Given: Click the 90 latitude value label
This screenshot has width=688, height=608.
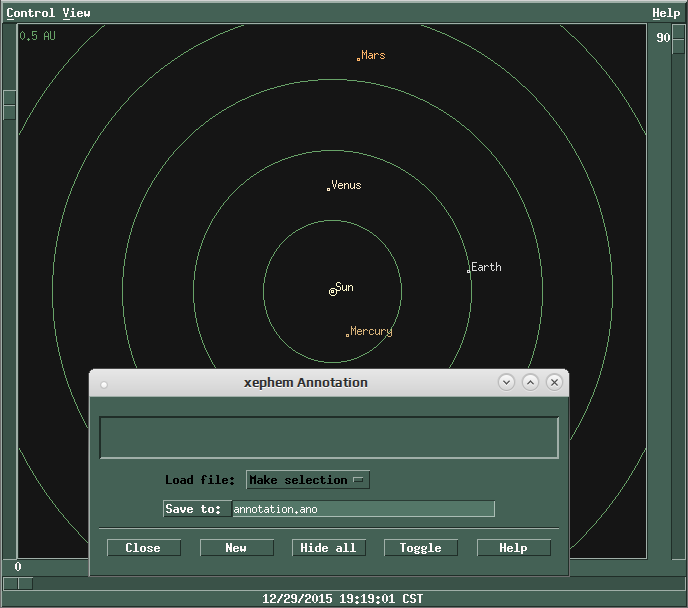Looking at the screenshot, I should 663,38.
